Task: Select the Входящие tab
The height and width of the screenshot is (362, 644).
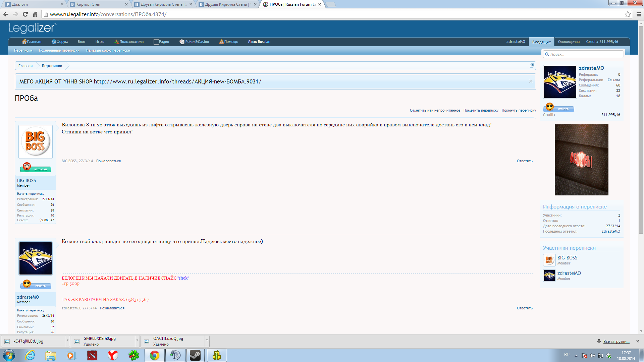Action: [541, 42]
